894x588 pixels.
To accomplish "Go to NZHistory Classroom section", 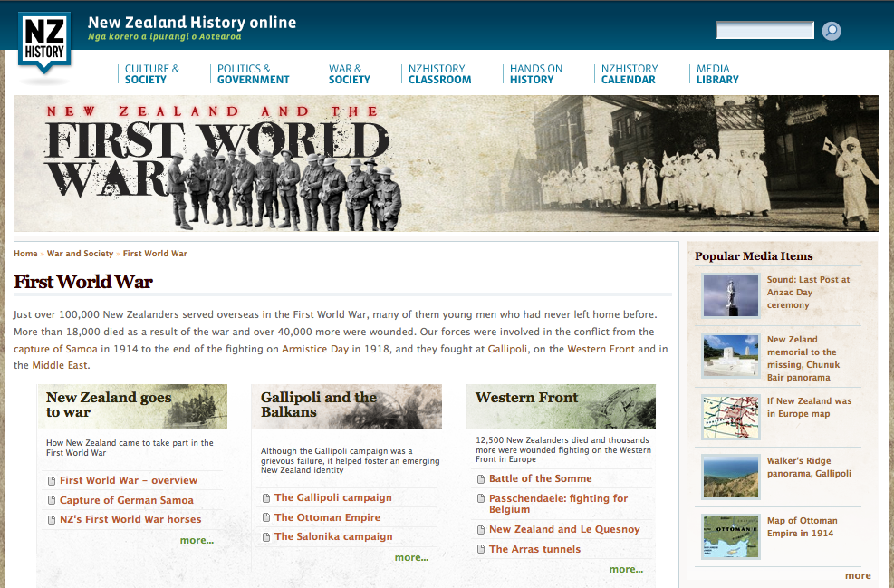I will pyautogui.click(x=439, y=74).
